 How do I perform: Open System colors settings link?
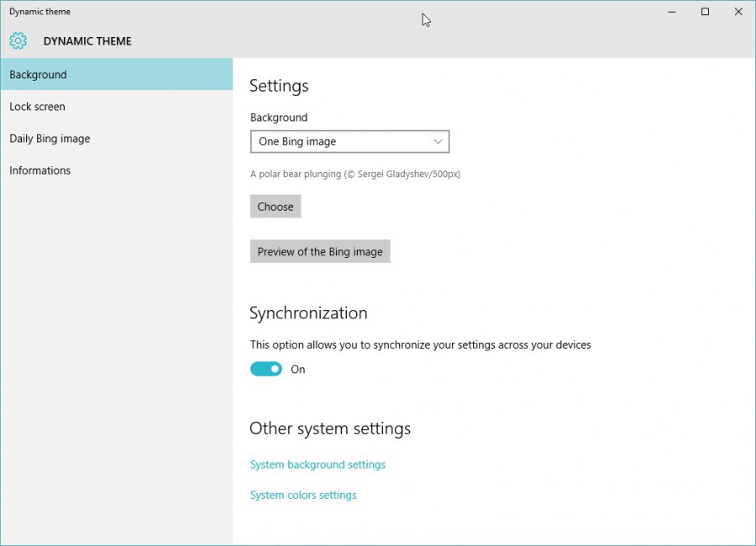coord(303,495)
